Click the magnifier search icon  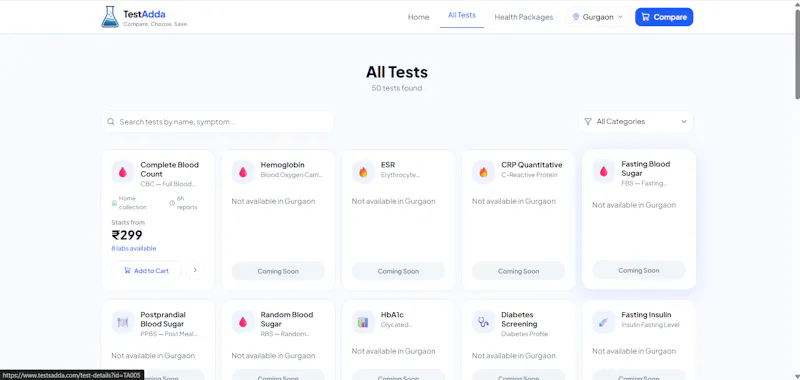[111, 122]
